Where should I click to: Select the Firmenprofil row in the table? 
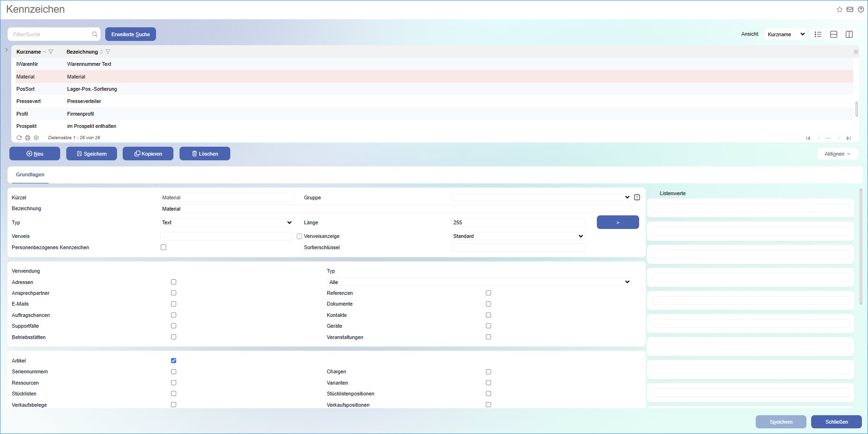[x=80, y=114]
